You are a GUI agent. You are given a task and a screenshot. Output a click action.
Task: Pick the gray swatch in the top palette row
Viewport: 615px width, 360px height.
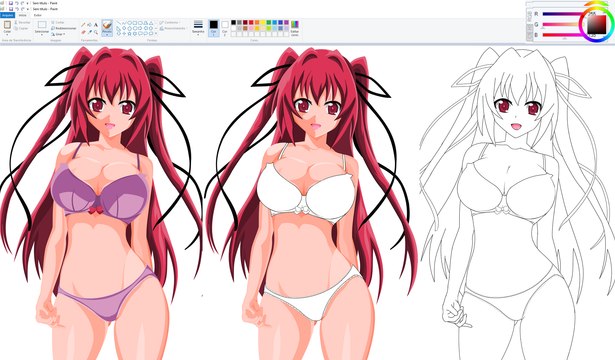(x=239, y=22)
